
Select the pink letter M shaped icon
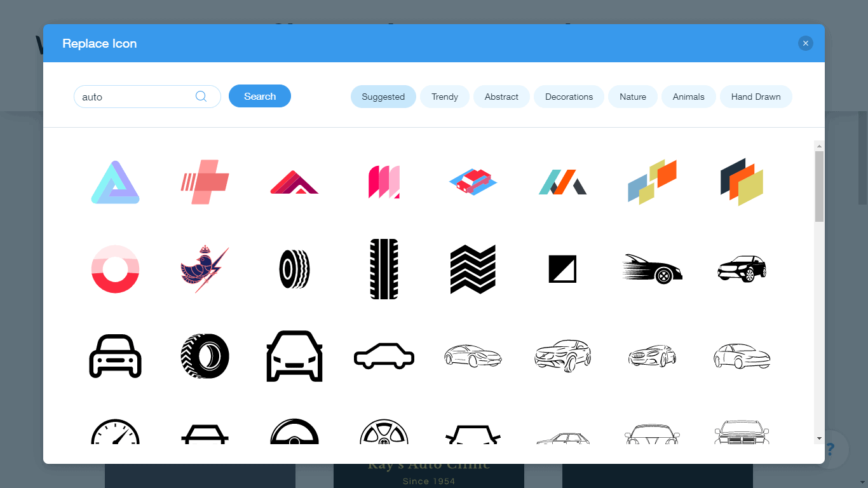pyautogui.click(x=384, y=182)
